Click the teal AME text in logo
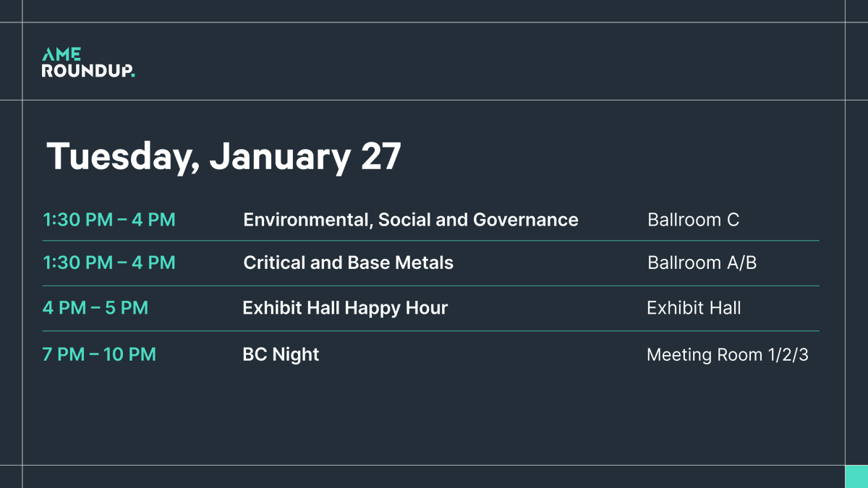The image size is (868, 488). [x=61, y=54]
